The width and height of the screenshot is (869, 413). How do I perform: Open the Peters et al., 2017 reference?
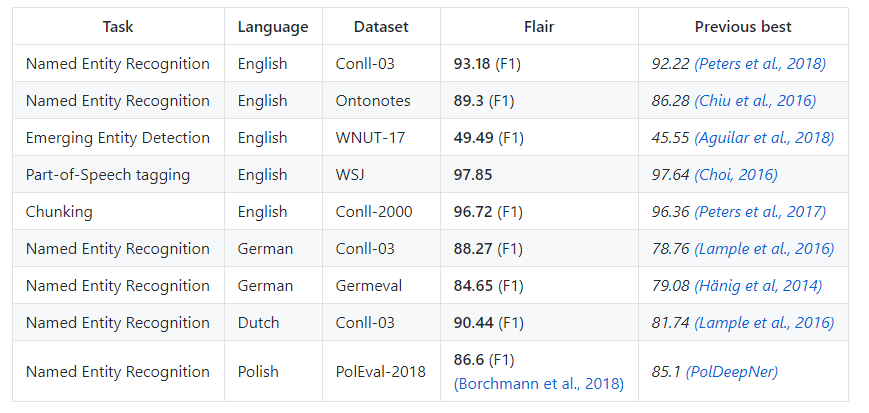coord(762,212)
